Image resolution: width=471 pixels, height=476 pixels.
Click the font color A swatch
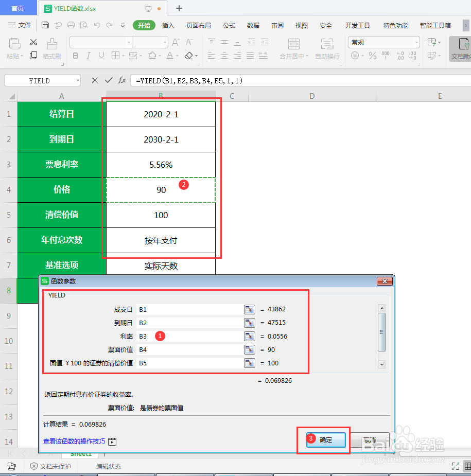170,56
